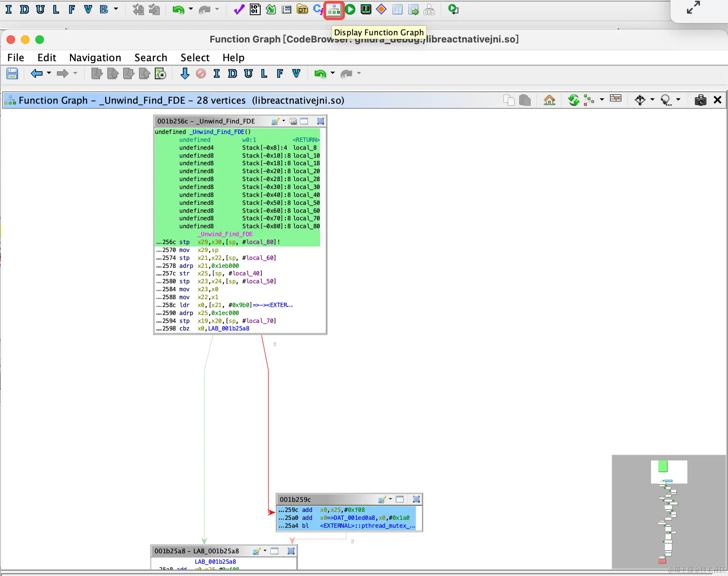
Task: Open the hover mode dropdown arrow
Action: [x=652, y=100]
